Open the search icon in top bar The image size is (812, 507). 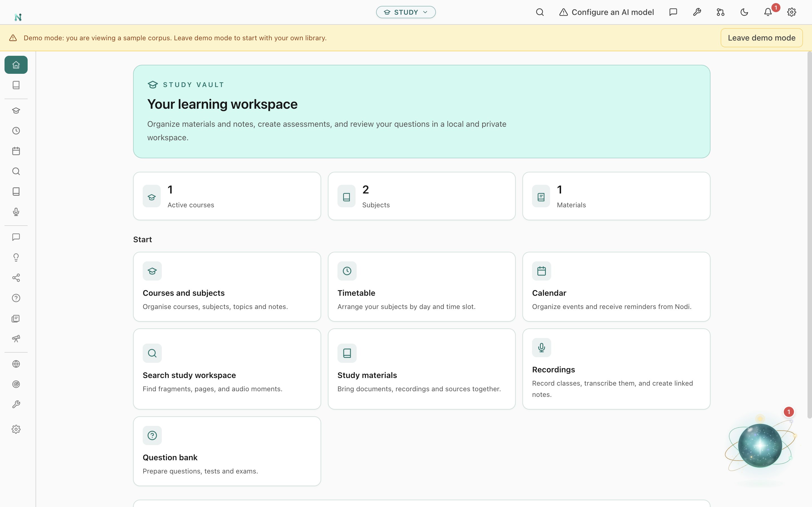[540, 12]
